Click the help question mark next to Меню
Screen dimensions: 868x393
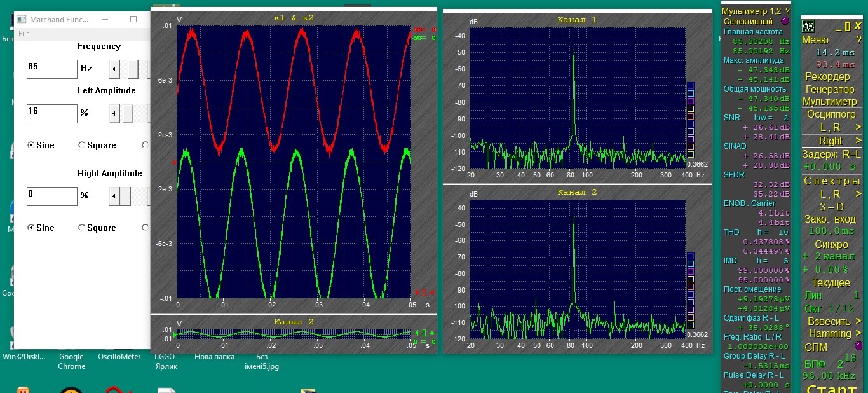(858, 40)
